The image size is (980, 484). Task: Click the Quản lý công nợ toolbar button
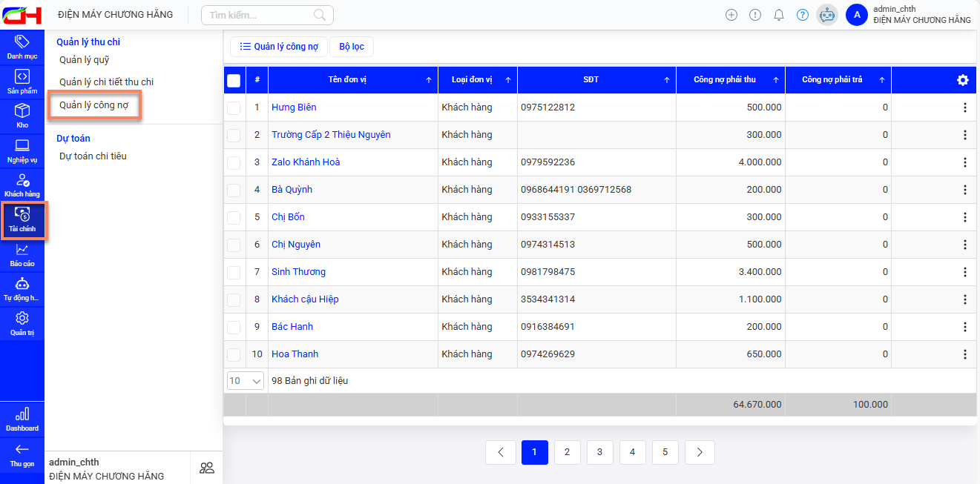coord(279,46)
